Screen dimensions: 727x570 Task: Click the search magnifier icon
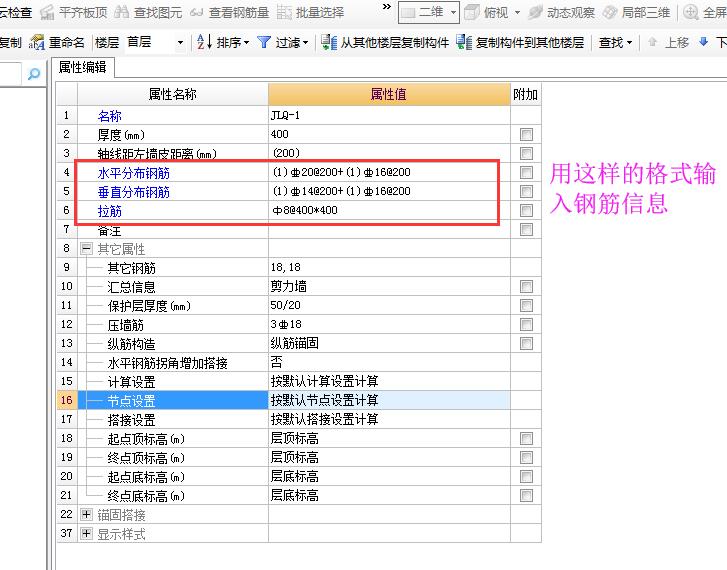[x=34, y=73]
